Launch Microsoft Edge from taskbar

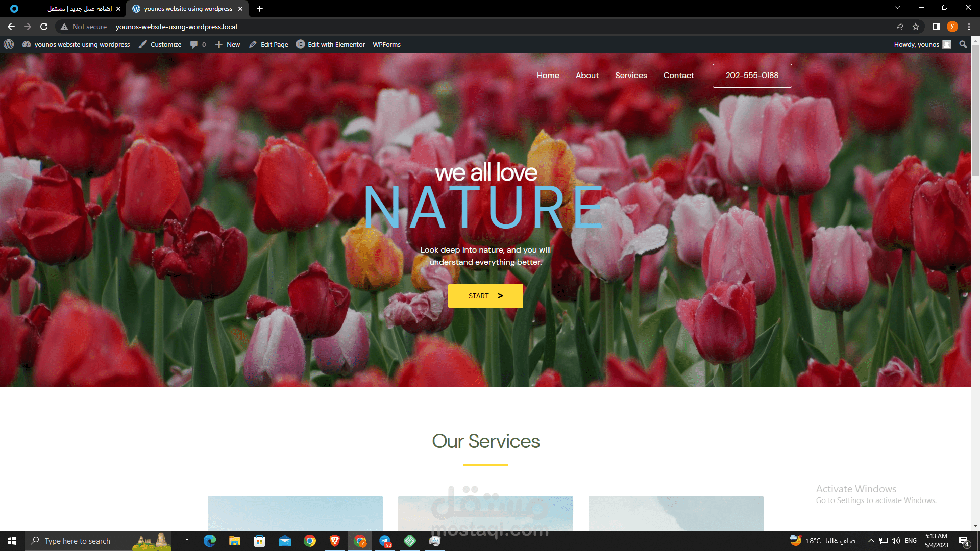click(x=209, y=541)
